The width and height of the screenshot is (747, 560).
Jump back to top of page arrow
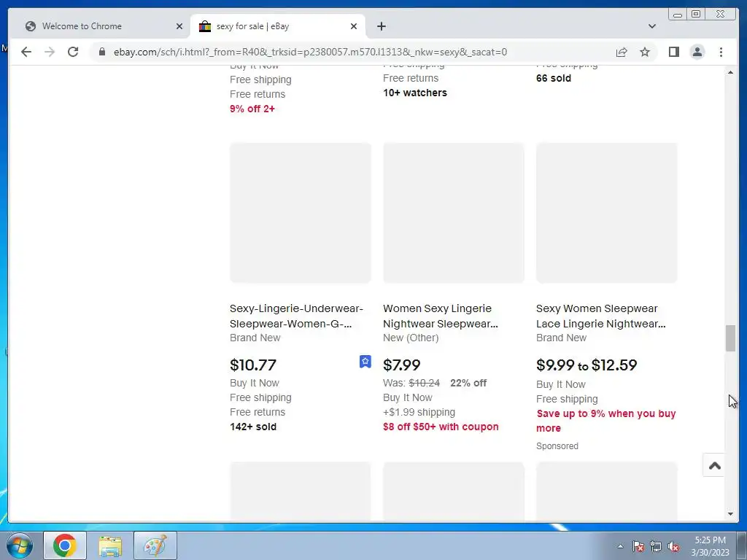click(714, 466)
